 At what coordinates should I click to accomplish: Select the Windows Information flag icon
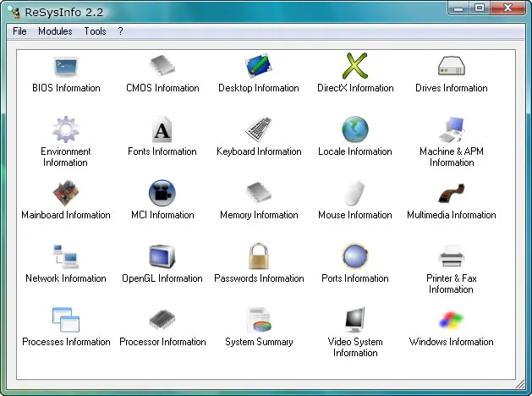point(452,320)
